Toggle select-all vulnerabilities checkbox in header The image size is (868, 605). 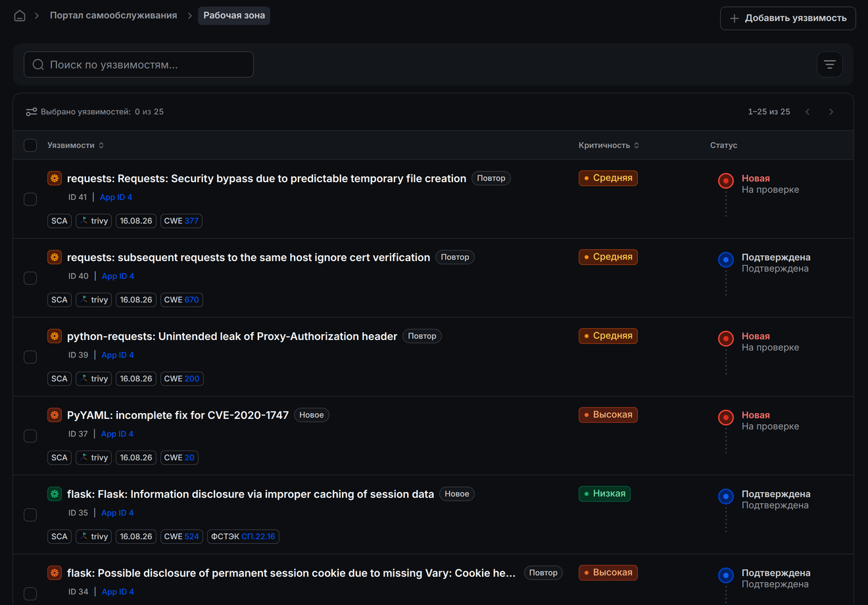pos(30,145)
